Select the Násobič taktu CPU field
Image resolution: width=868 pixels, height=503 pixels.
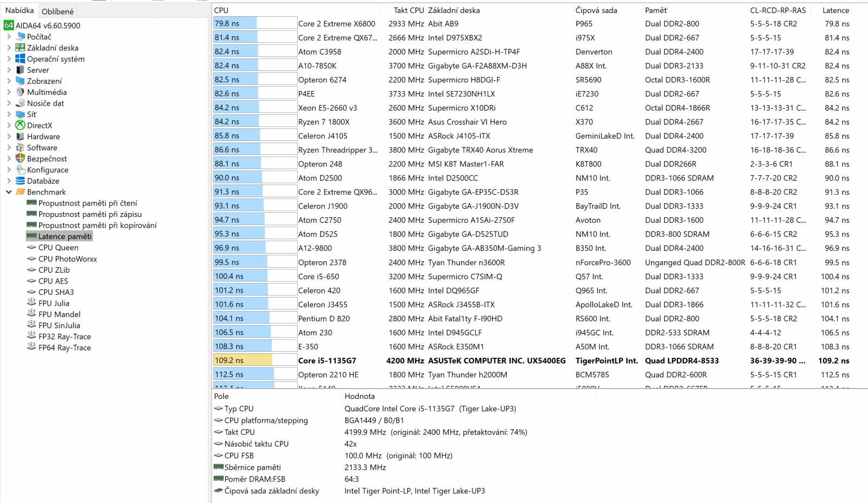click(x=257, y=444)
